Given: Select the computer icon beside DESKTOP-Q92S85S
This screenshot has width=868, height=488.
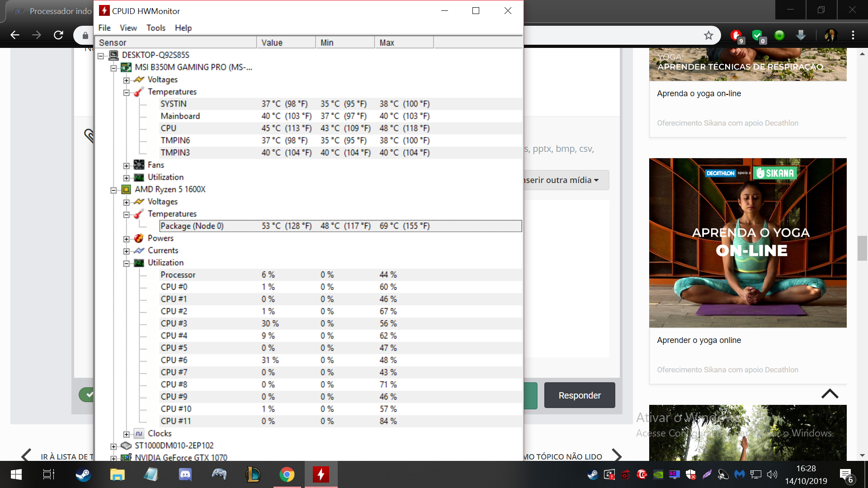Looking at the screenshot, I should pos(113,55).
